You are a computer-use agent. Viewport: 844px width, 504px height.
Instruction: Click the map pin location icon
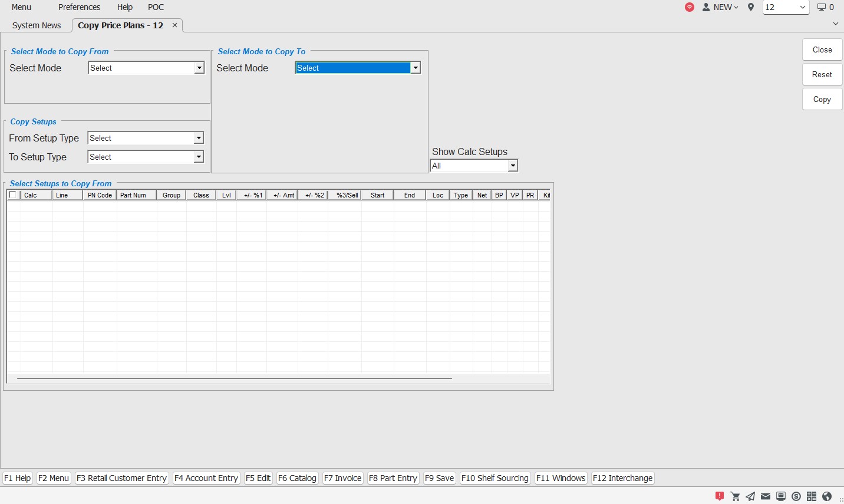[x=750, y=7]
